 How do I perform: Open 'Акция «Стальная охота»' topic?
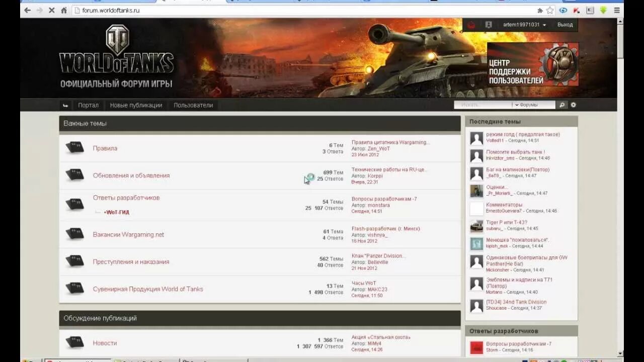click(381, 337)
